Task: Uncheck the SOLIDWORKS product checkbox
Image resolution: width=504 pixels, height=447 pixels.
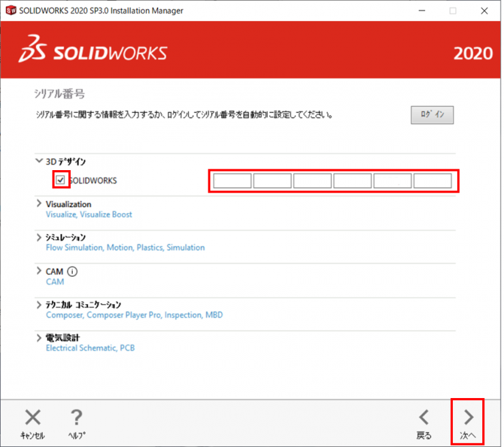Action: [61, 180]
